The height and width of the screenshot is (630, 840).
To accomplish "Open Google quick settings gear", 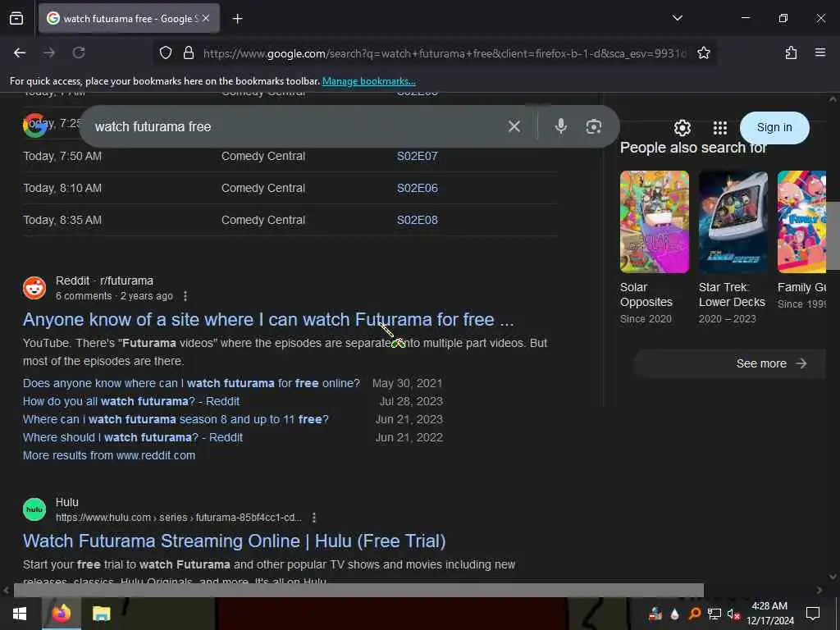I will 682,128.
